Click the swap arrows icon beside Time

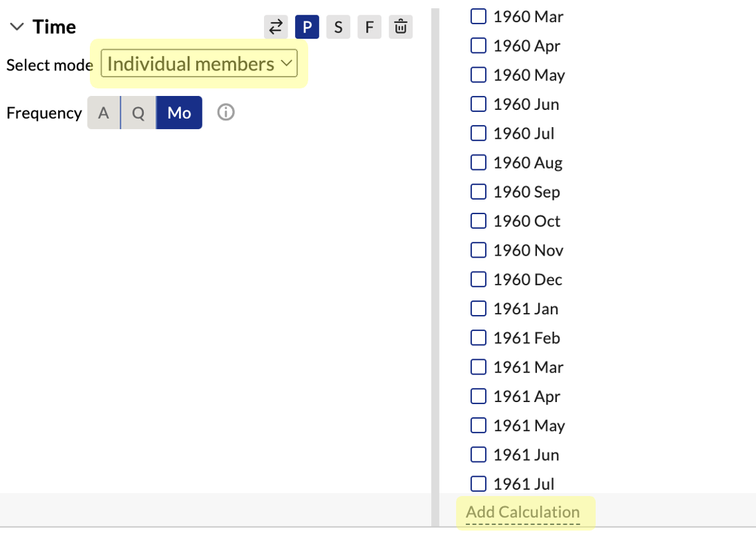pos(276,26)
